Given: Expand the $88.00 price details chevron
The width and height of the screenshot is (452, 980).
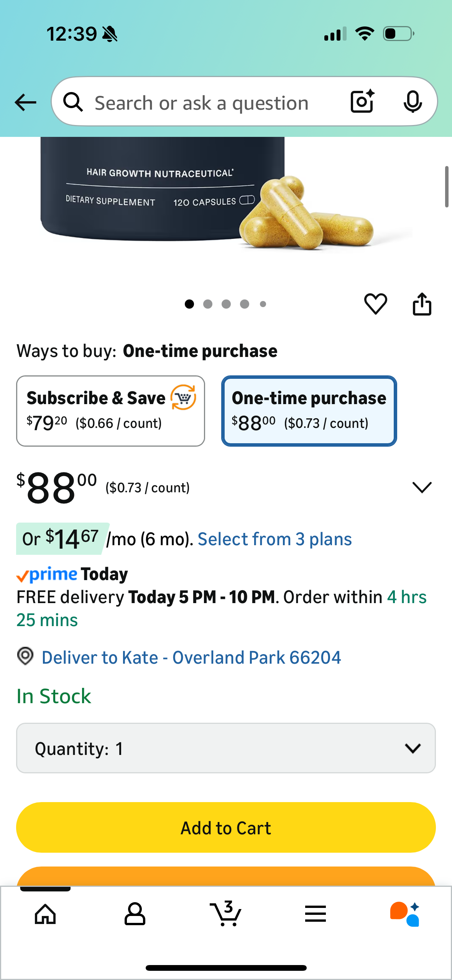Looking at the screenshot, I should [422, 487].
